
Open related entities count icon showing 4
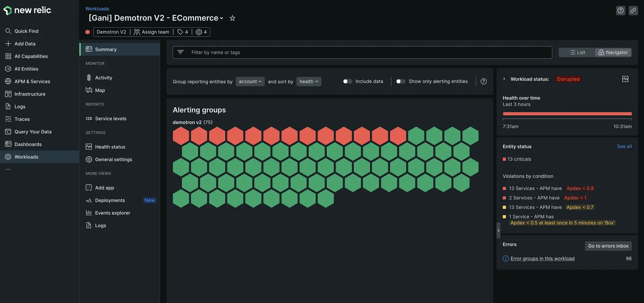point(201,32)
